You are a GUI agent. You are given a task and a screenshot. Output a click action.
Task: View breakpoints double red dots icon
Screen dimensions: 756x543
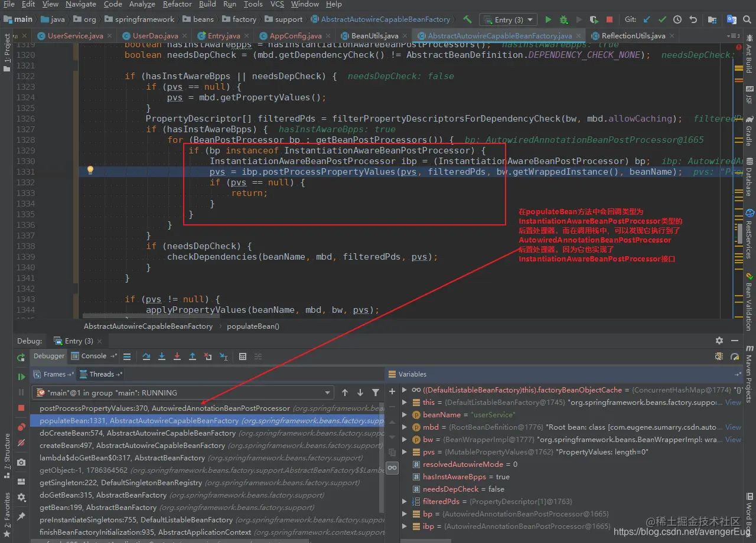21,427
